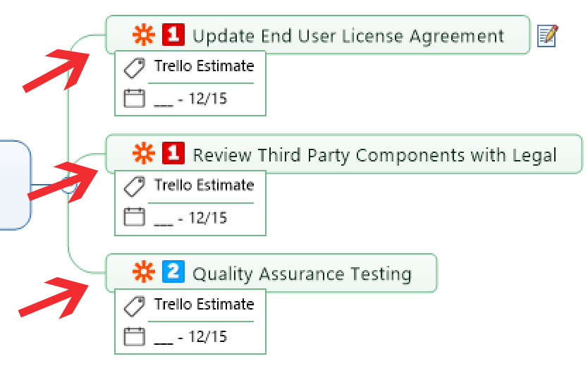Select the parent topic box at left edge

(x=15, y=185)
